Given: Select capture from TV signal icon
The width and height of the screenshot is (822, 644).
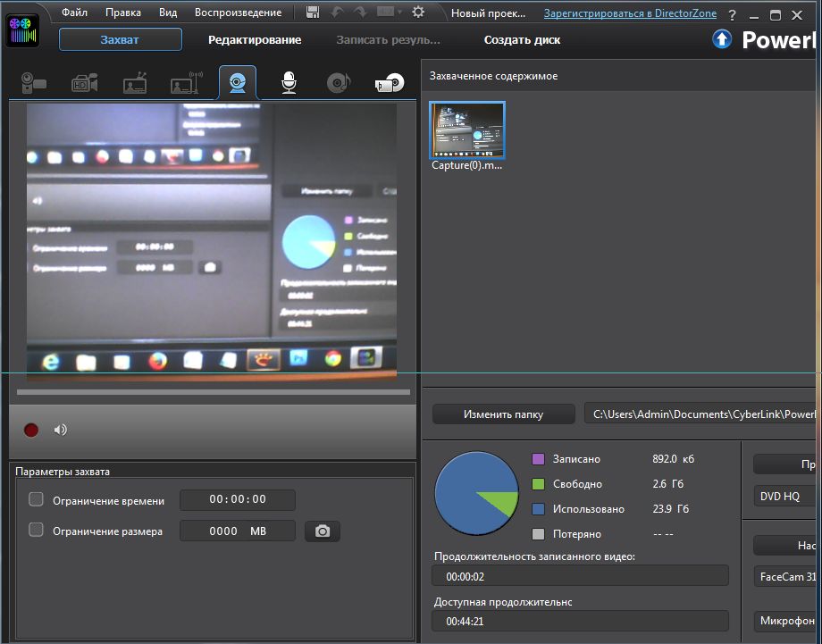Looking at the screenshot, I should (135, 84).
